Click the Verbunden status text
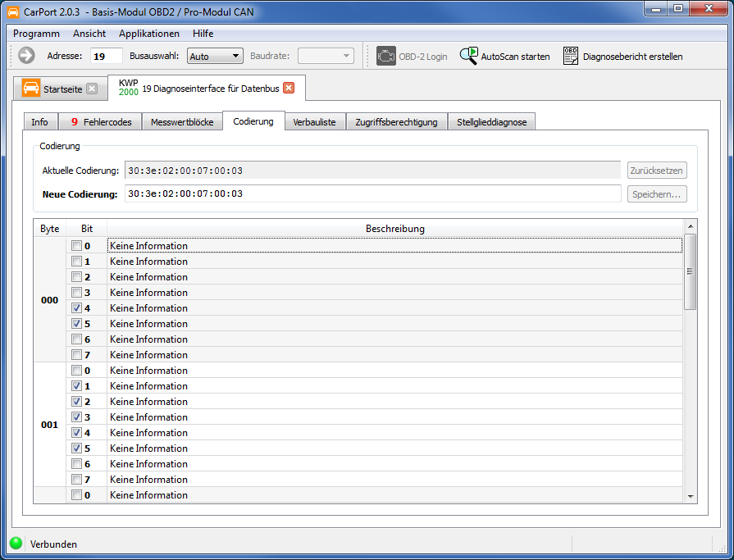Screen dimensions: 734x560 [54, 544]
